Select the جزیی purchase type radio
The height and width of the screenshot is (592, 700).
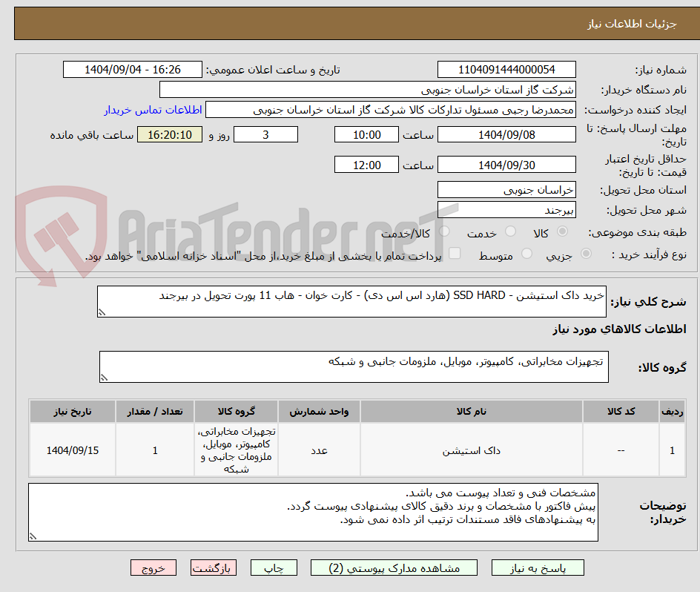[x=586, y=254]
